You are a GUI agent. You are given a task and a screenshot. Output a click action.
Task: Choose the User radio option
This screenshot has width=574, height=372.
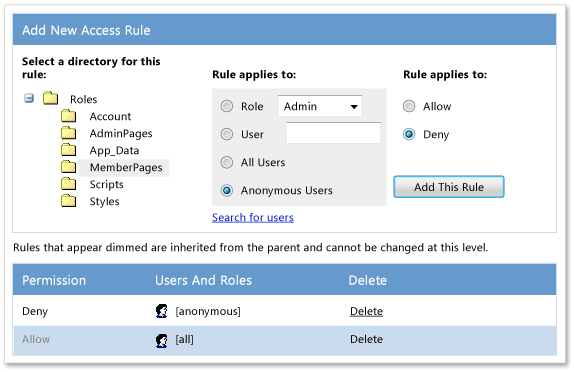point(227,134)
